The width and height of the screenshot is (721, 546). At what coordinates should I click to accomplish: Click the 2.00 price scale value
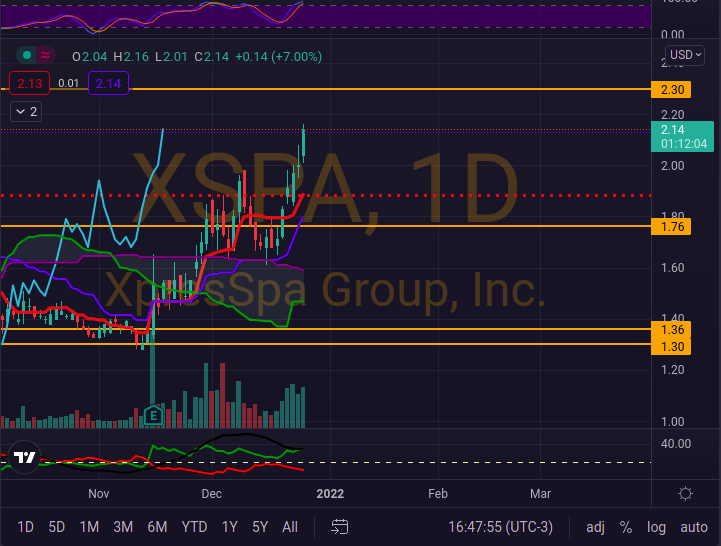click(x=673, y=166)
